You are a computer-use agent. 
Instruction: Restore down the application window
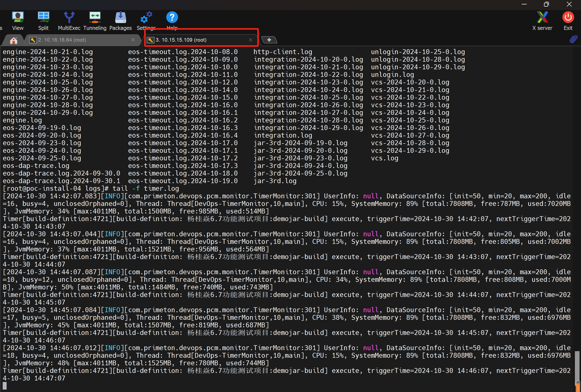click(x=546, y=4)
